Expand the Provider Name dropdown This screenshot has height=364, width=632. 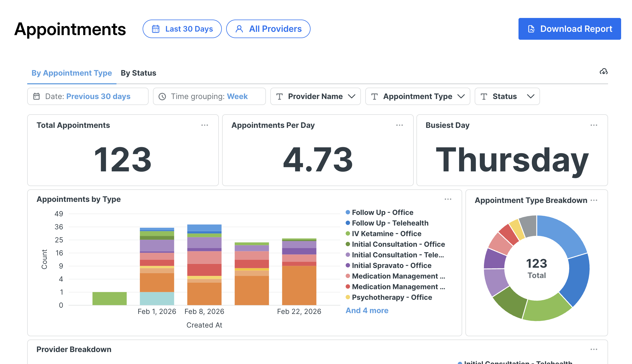click(315, 96)
